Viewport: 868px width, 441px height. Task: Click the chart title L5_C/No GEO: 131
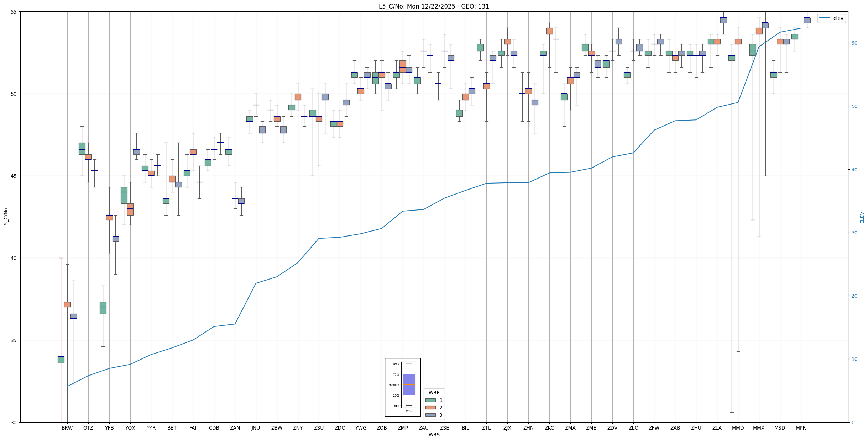pos(434,6)
